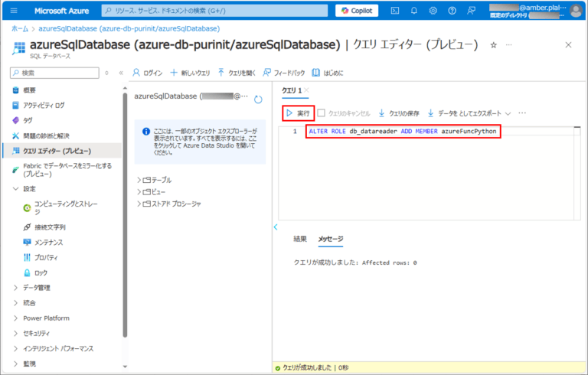Viewport: 588px width, 375px height.
Task: Switch to the 結果 tab
Action: [x=300, y=240]
